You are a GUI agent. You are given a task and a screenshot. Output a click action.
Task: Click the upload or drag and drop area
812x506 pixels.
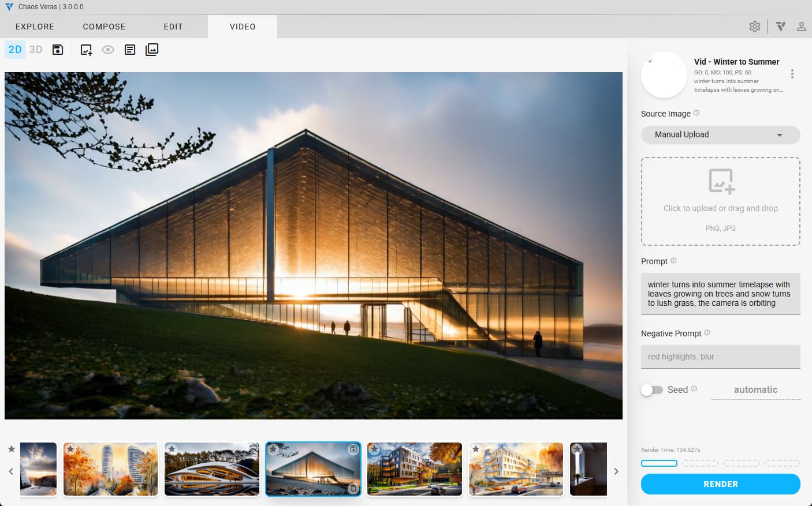tap(720, 201)
